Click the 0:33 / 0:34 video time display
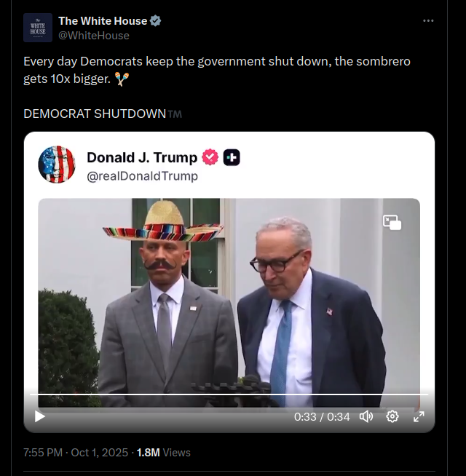 (322, 417)
